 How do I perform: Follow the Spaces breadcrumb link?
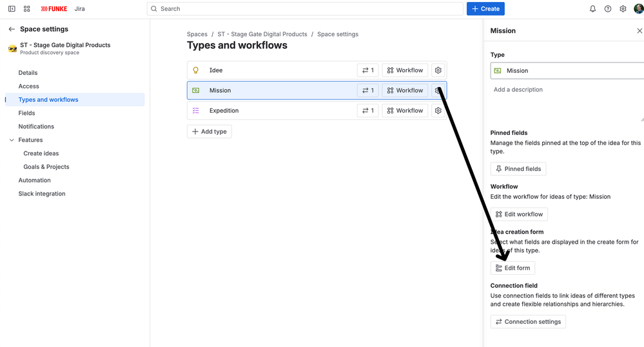197,34
